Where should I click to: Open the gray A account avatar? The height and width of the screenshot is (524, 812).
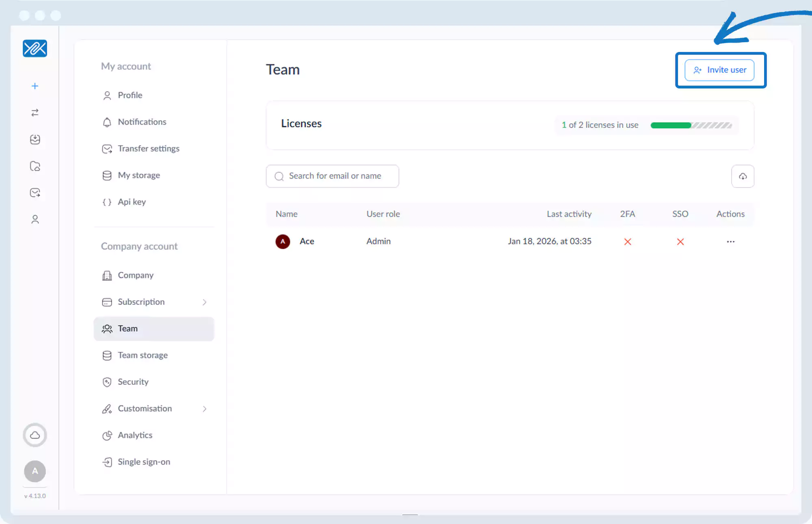35,471
